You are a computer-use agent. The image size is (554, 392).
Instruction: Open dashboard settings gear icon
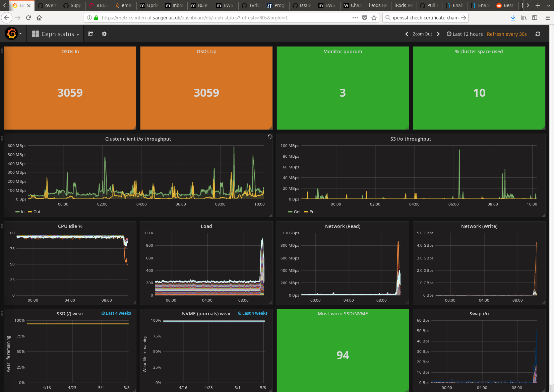[x=104, y=34]
